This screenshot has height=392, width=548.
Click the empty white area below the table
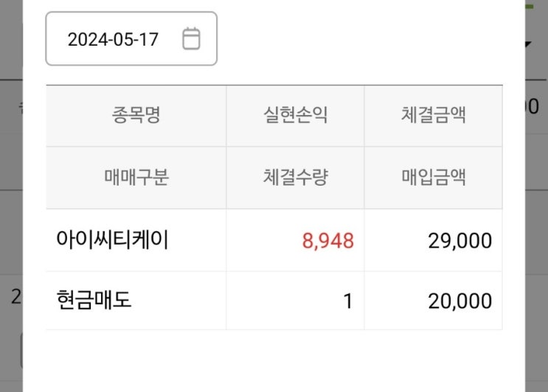pyautogui.click(x=274, y=360)
